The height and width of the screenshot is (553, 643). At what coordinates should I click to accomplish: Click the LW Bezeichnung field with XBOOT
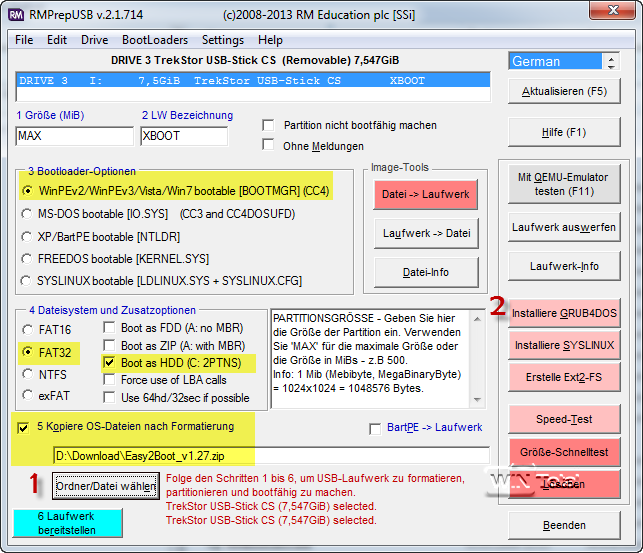[x=184, y=136]
